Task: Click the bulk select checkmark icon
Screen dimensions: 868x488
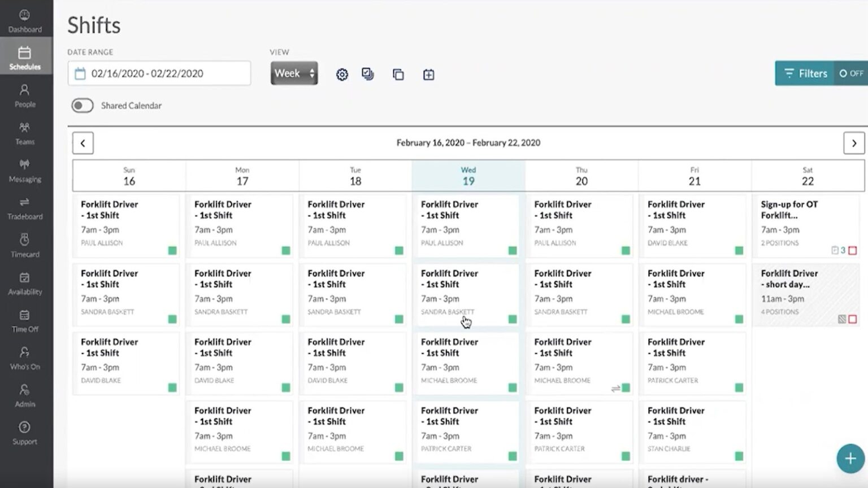Action: point(368,74)
